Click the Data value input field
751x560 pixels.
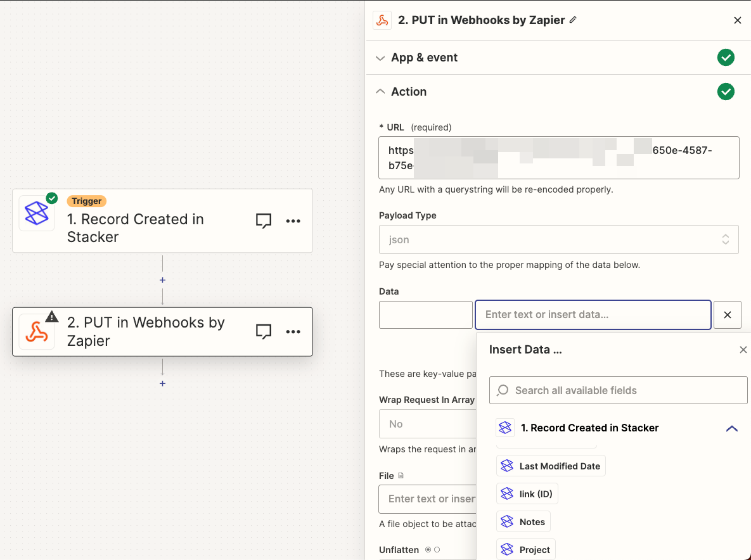(x=593, y=314)
